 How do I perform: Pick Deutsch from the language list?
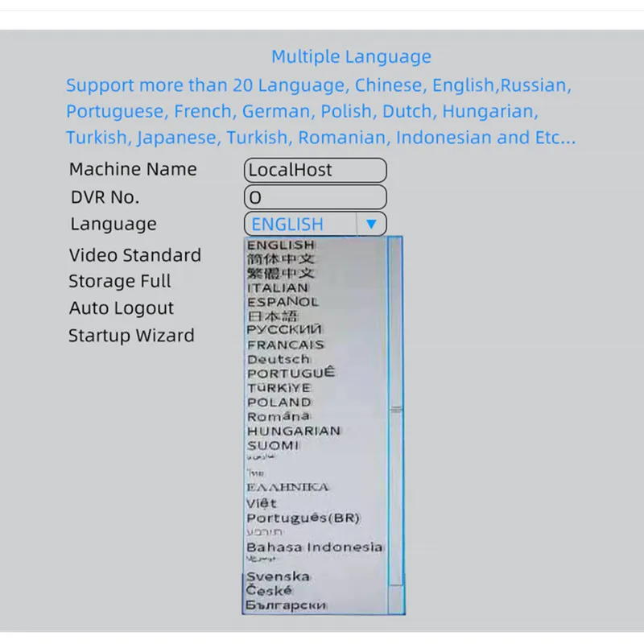point(279,359)
